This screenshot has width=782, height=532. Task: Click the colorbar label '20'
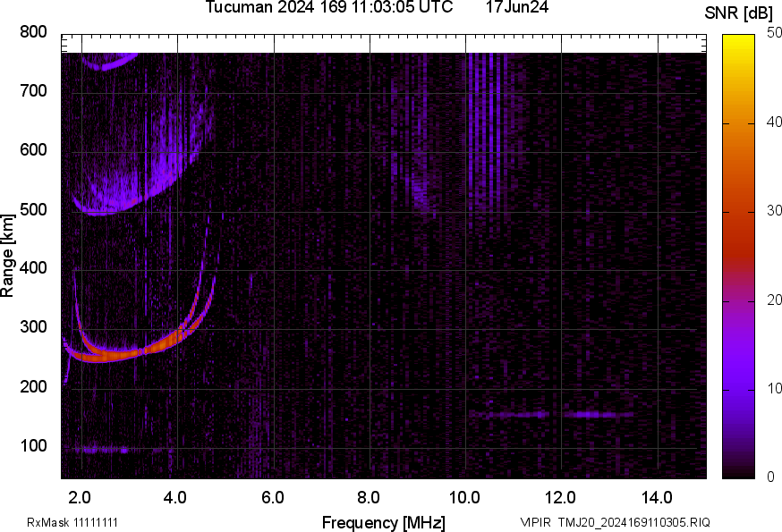tap(774, 300)
